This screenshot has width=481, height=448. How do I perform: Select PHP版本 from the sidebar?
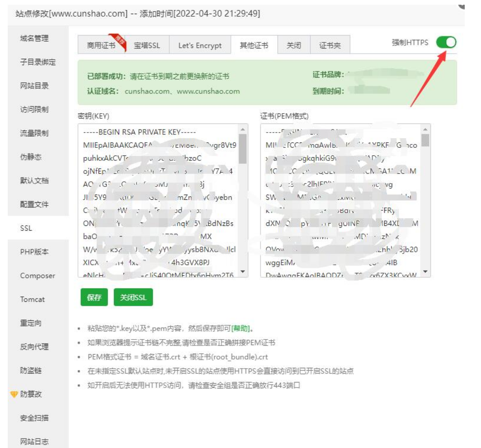pos(34,252)
